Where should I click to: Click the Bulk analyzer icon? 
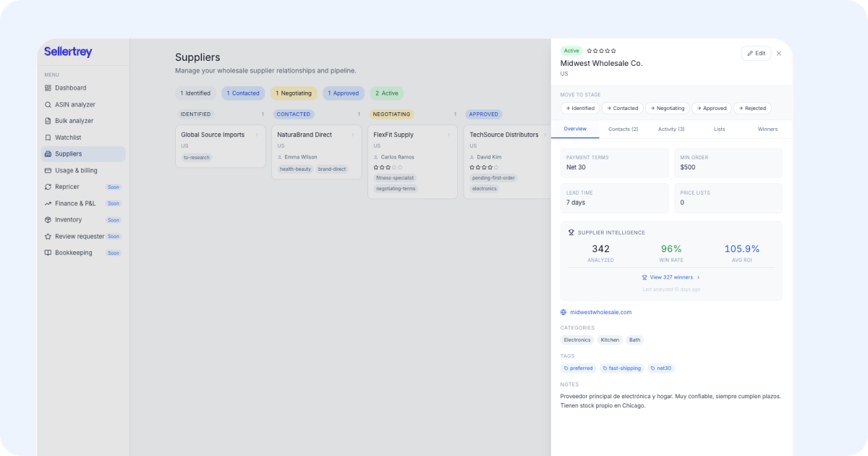(48, 121)
